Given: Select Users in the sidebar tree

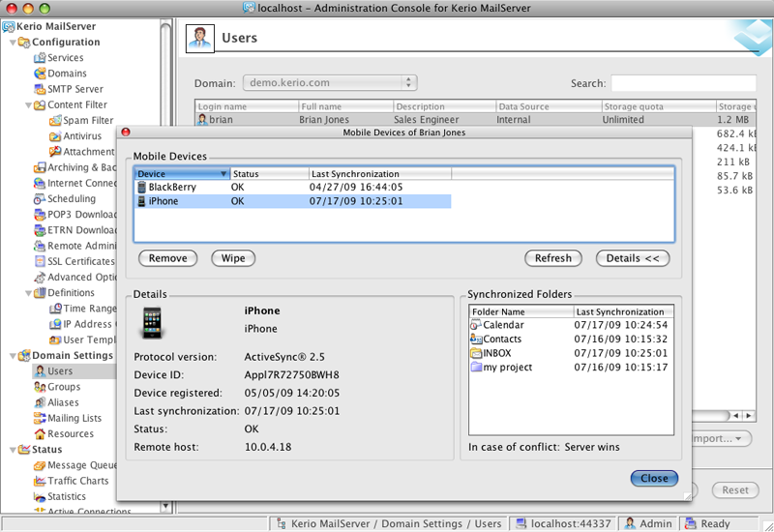Looking at the screenshot, I should click(x=60, y=371).
